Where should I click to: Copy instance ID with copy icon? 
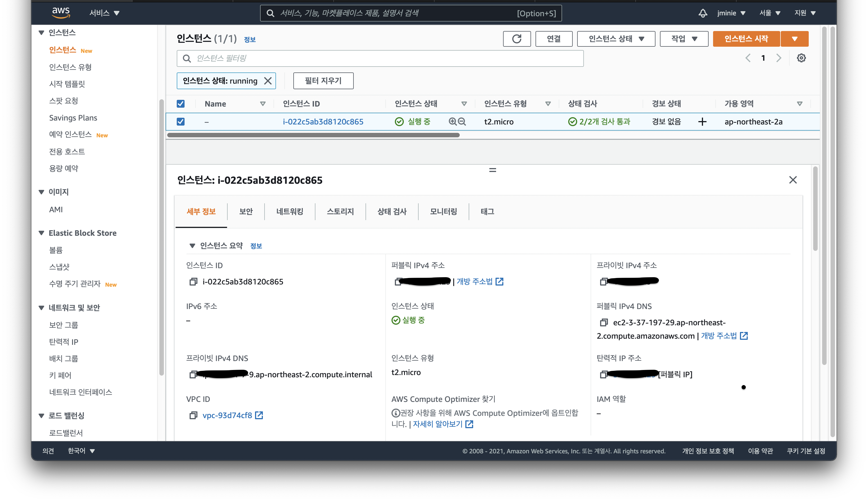point(193,282)
